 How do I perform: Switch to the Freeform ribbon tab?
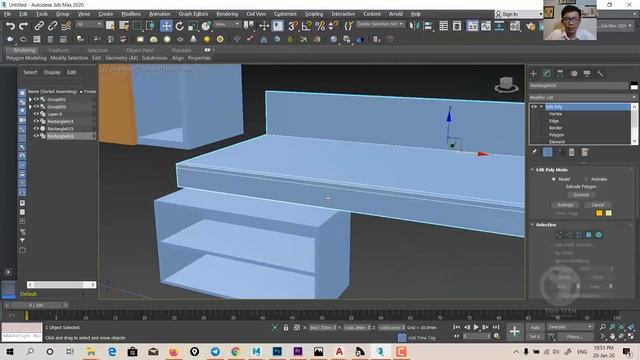58,50
